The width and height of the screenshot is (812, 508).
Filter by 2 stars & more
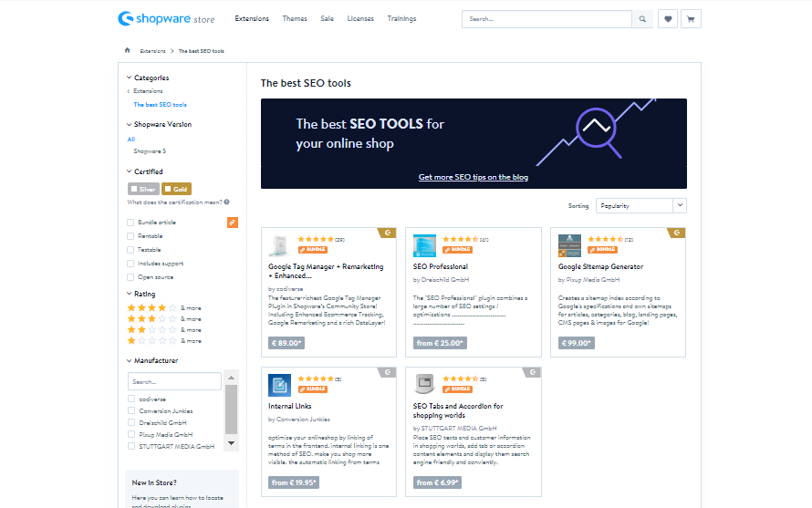[x=164, y=330]
